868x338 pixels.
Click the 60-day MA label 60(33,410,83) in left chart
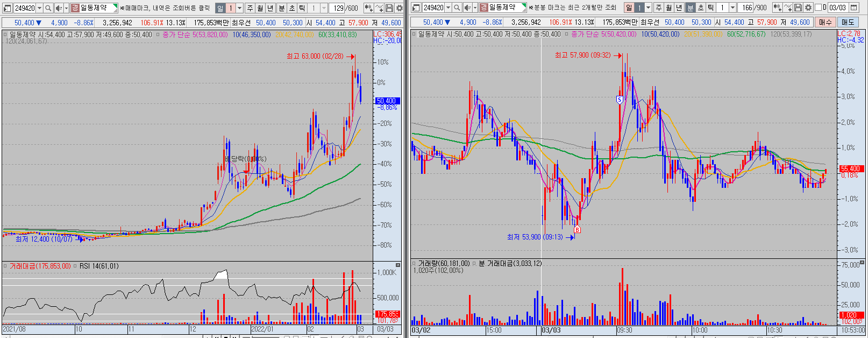337,34
